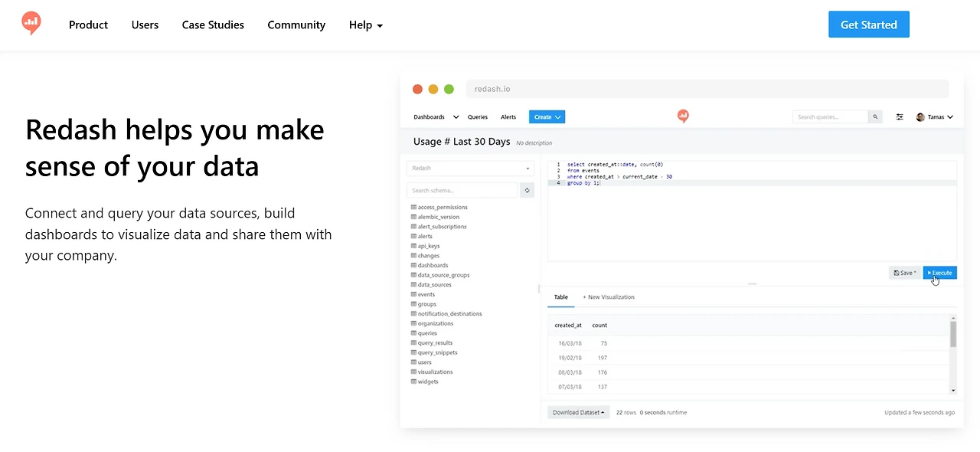Click the refresh schema icon next to Search schema
The width and height of the screenshot is (980, 452).
coord(527,190)
